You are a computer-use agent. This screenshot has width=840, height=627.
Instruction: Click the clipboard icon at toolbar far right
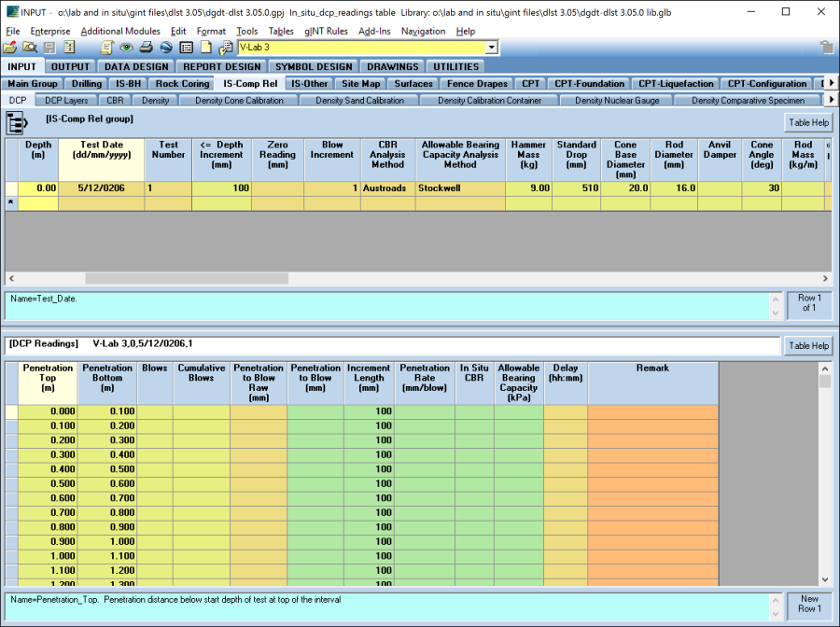pos(826,48)
